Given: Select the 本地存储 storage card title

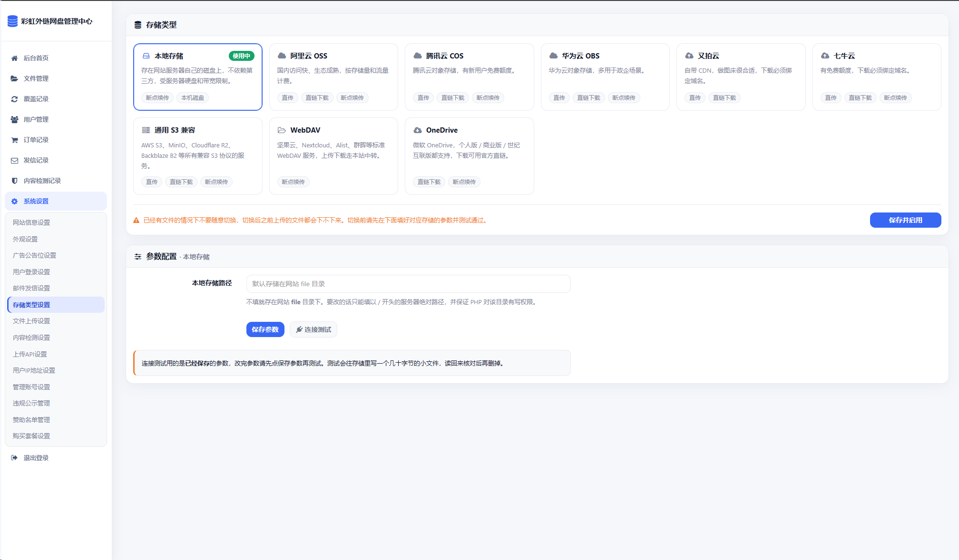Looking at the screenshot, I should [x=169, y=56].
